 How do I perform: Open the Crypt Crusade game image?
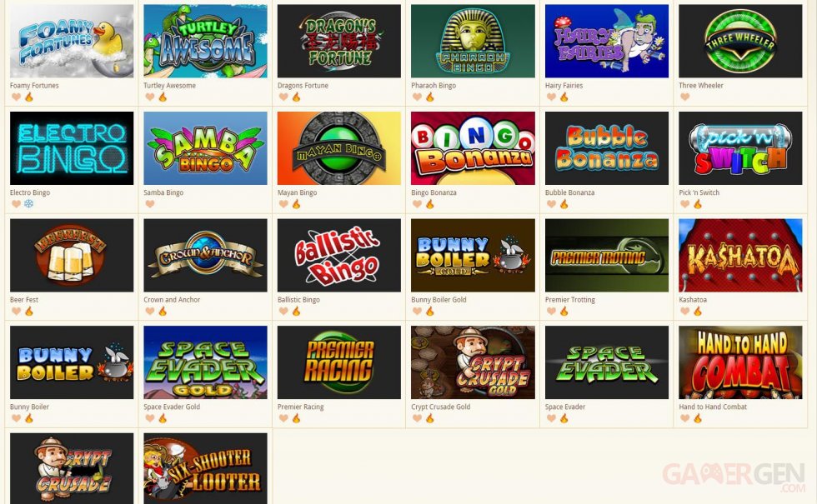click(72, 468)
